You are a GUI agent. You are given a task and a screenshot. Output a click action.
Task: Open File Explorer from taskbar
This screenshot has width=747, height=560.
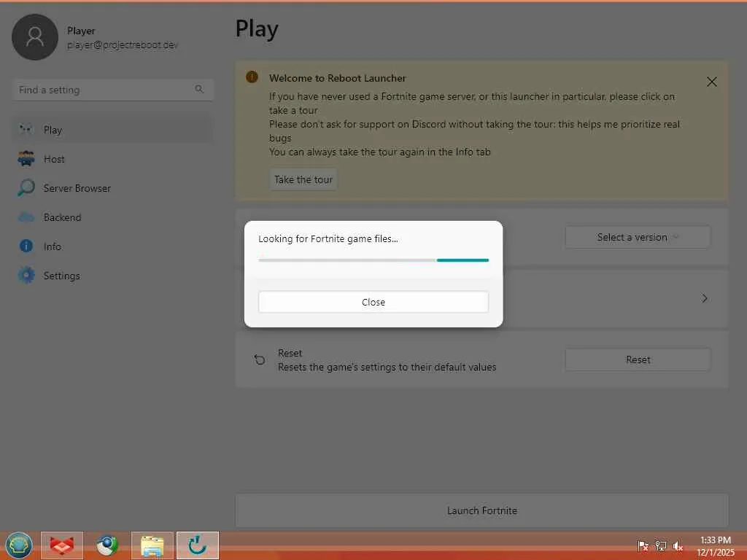152,545
